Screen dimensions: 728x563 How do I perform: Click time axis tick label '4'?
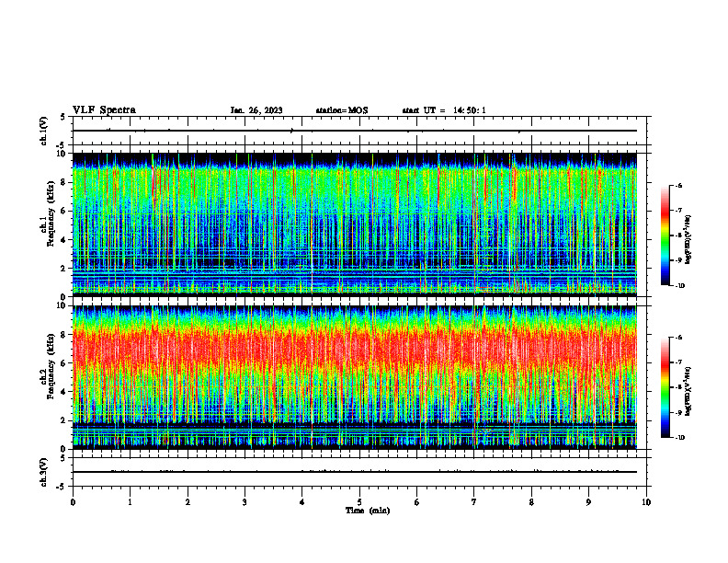302,502
